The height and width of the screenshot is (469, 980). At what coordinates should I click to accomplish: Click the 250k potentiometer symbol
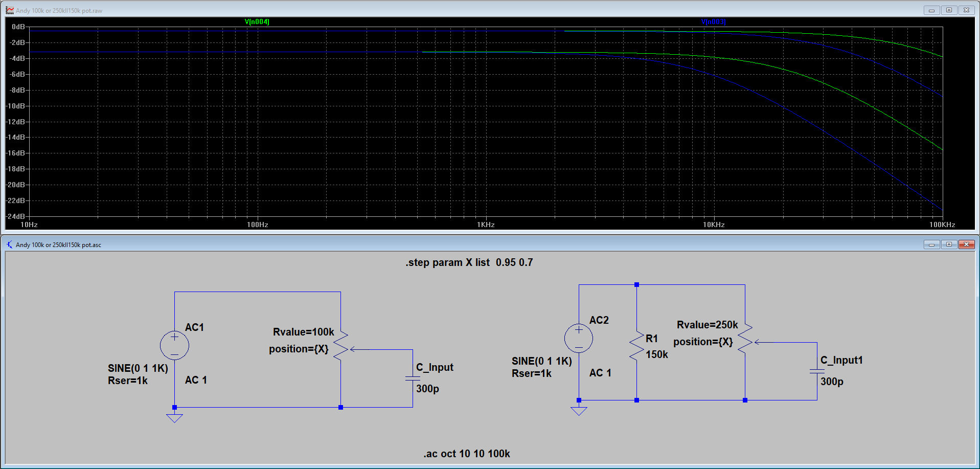[x=745, y=338]
